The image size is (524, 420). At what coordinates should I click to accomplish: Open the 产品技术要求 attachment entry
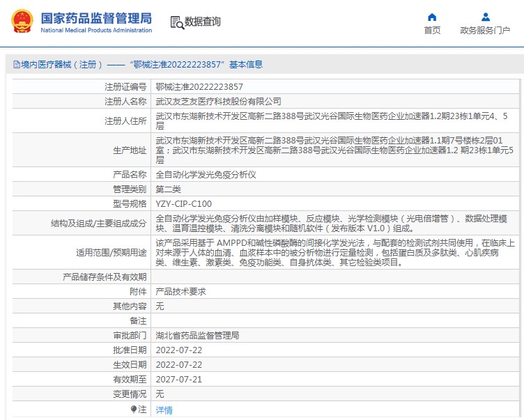(x=180, y=291)
